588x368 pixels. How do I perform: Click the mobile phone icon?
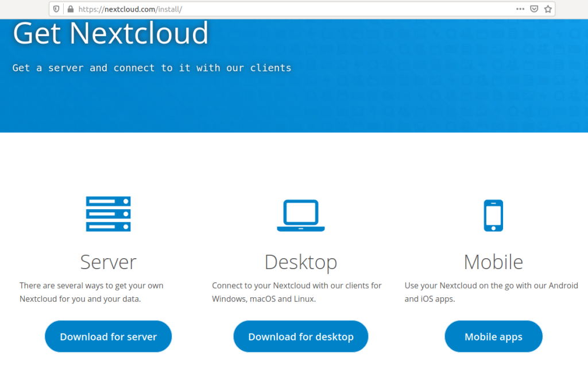(x=493, y=216)
